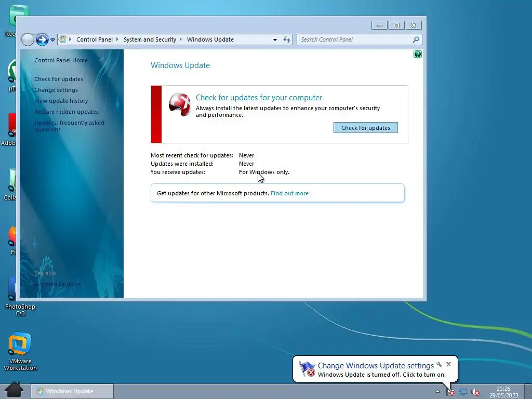Viewport: 532px width, 399px height.
Task: Select System and Security breadcrumb
Action: tap(150, 39)
